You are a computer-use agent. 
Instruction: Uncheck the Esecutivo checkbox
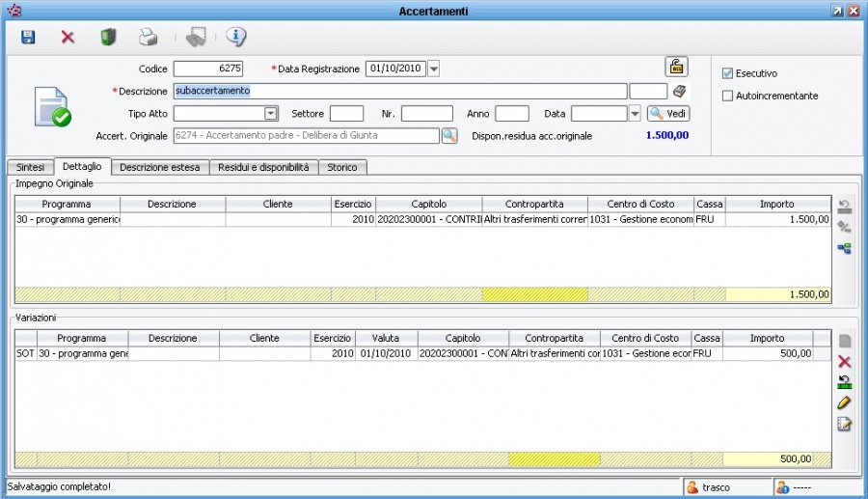[728, 73]
